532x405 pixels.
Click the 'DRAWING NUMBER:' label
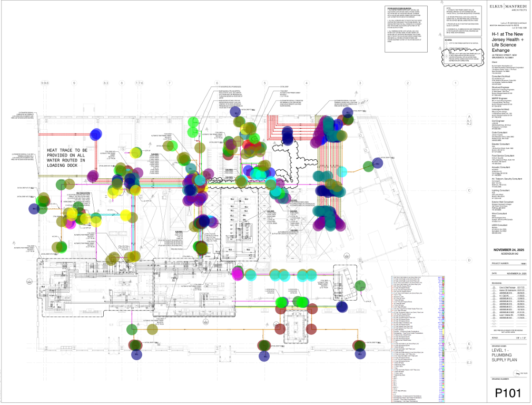(500, 379)
